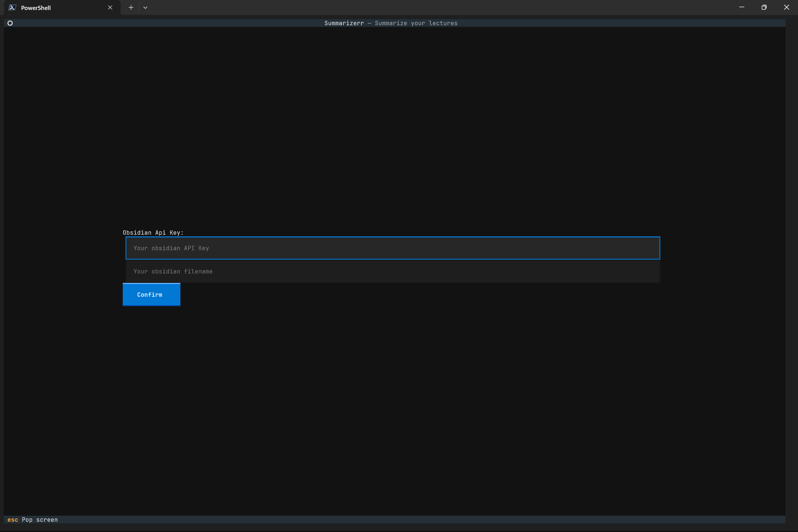This screenshot has width=798, height=532.
Task: Click 'Pop screen' in the footer bar
Action: point(40,520)
